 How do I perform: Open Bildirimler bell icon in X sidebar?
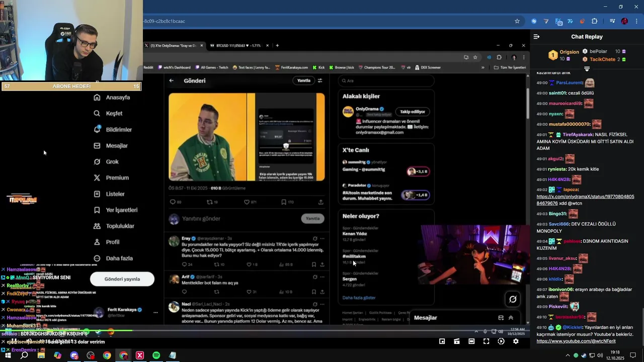tap(97, 129)
